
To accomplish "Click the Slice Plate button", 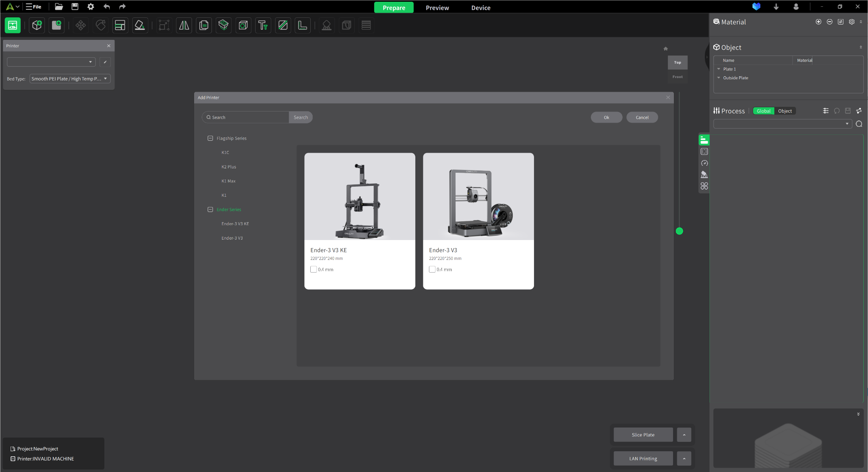I will (643, 435).
